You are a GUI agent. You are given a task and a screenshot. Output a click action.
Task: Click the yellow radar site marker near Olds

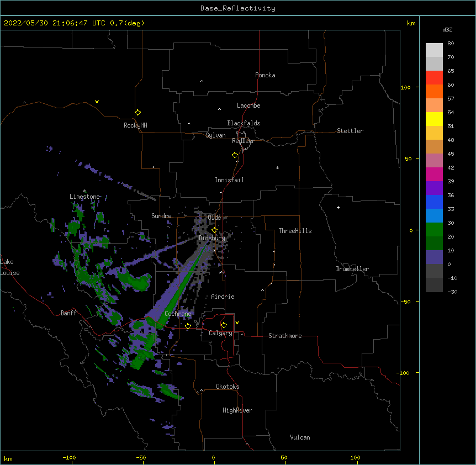coord(214,230)
